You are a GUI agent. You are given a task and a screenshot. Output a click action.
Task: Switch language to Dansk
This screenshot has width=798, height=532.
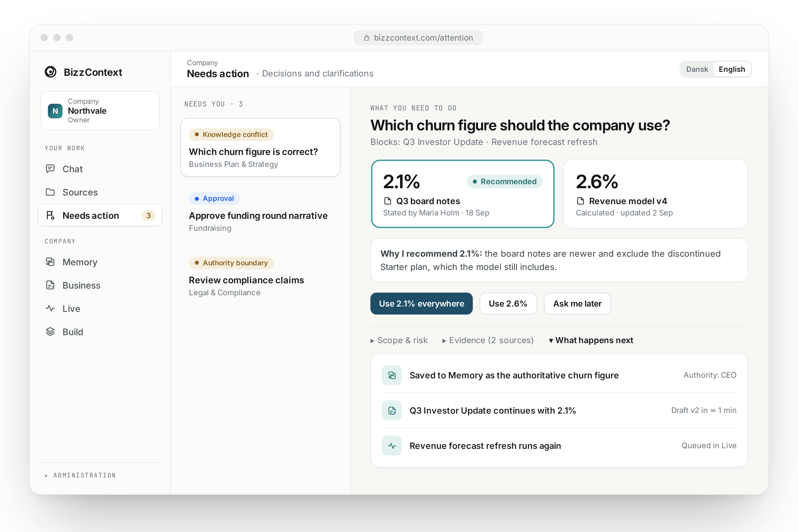click(x=697, y=69)
